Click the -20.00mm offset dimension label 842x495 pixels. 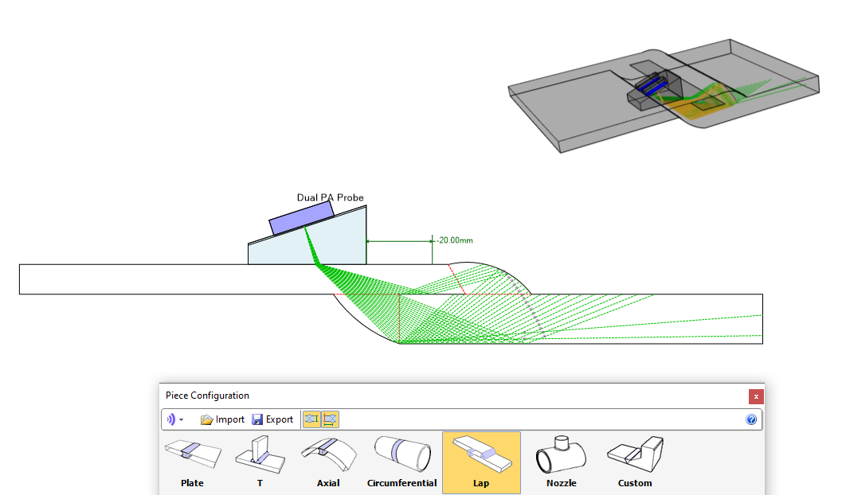click(455, 240)
